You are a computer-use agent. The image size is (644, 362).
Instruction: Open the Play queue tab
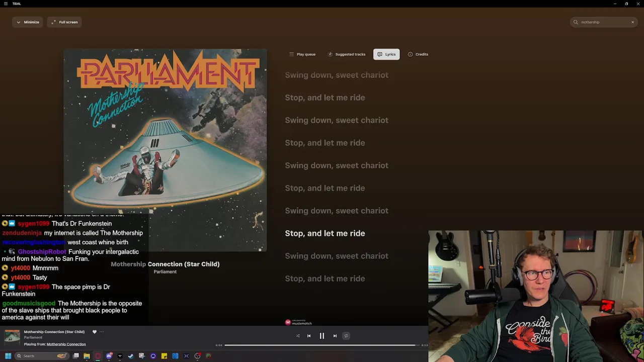302,54
